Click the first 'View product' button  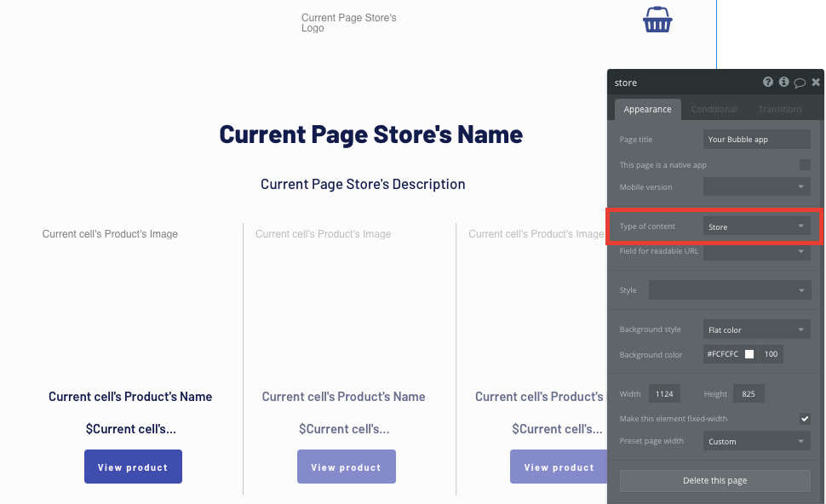pyautogui.click(x=133, y=467)
